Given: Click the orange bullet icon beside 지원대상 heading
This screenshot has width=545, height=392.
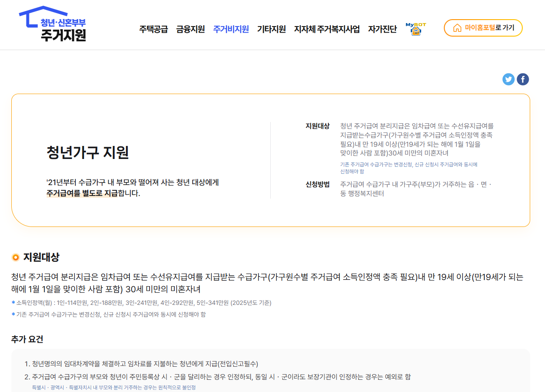Looking at the screenshot, I should pos(15,257).
